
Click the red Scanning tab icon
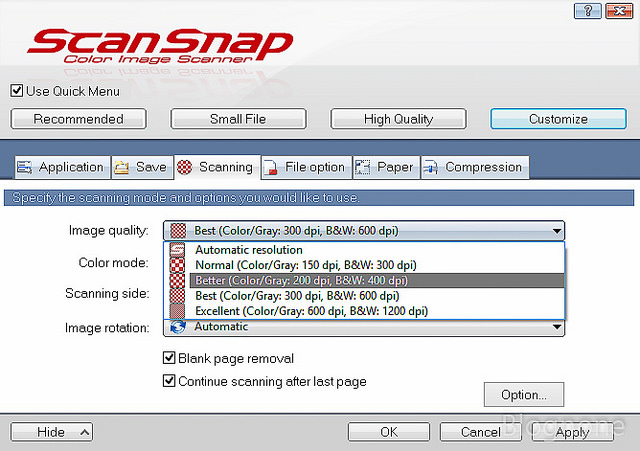point(184,167)
